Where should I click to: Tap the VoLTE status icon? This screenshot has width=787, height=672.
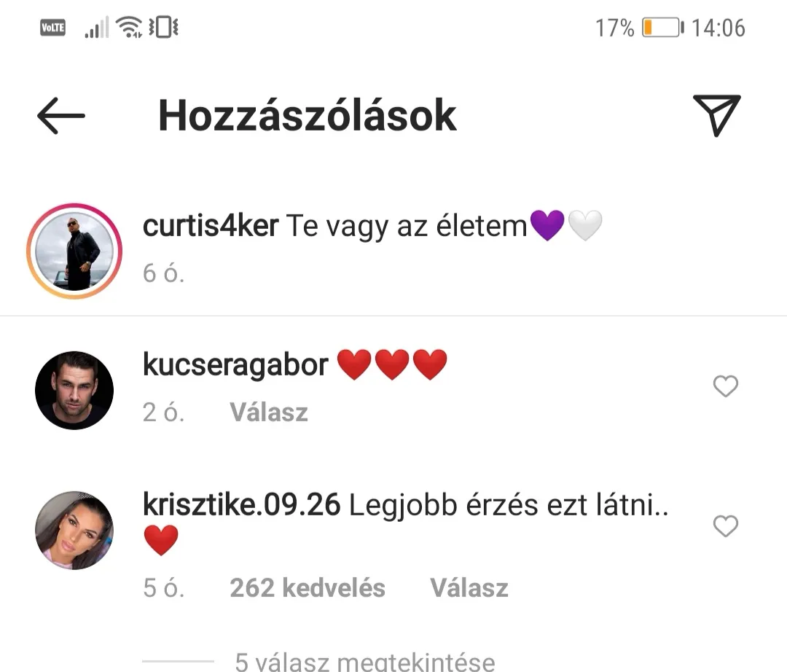pos(52,27)
